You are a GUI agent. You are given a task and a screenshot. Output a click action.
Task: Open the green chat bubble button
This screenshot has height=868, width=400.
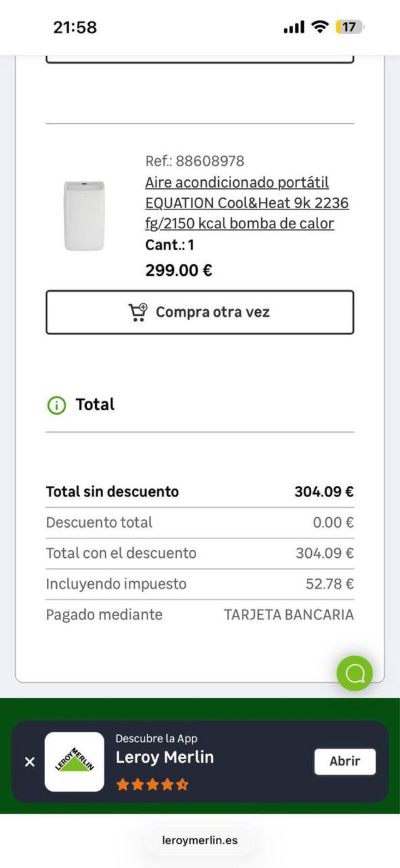(354, 673)
